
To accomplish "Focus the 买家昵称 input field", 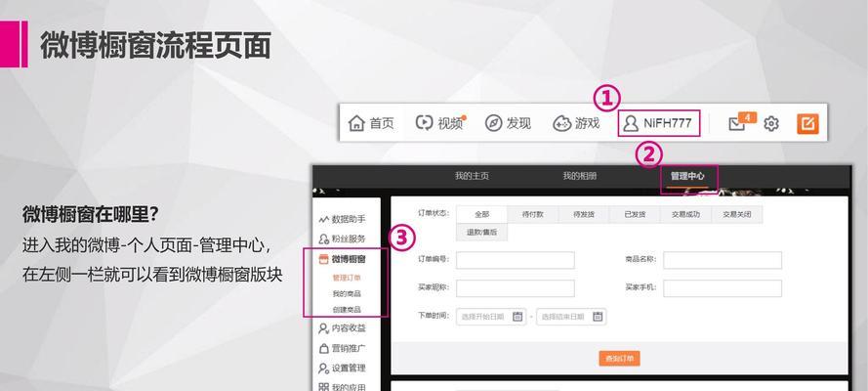I will [516, 288].
